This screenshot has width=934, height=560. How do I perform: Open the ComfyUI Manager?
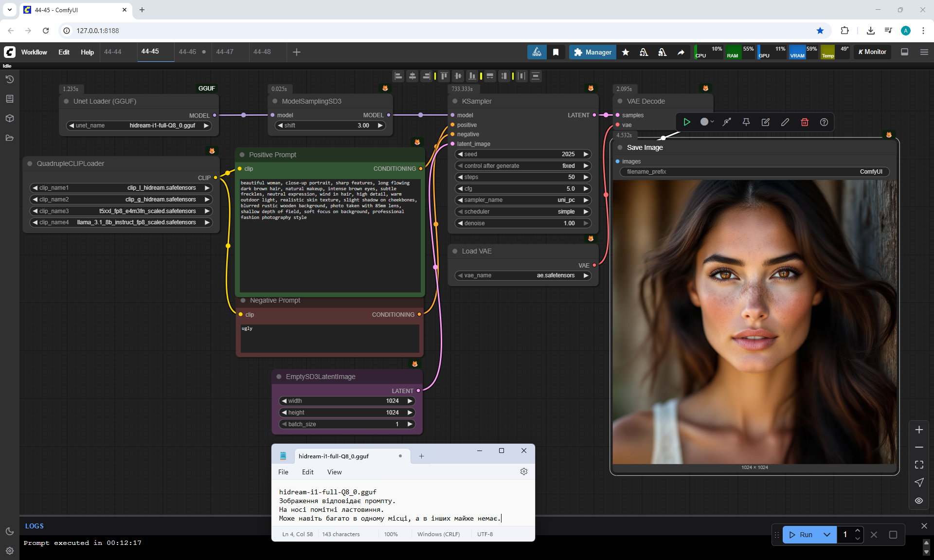click(x=593, y=52)
